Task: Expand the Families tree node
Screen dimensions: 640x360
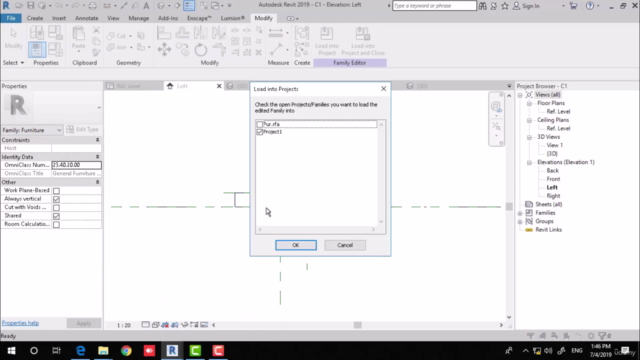Action: (520, 213)
